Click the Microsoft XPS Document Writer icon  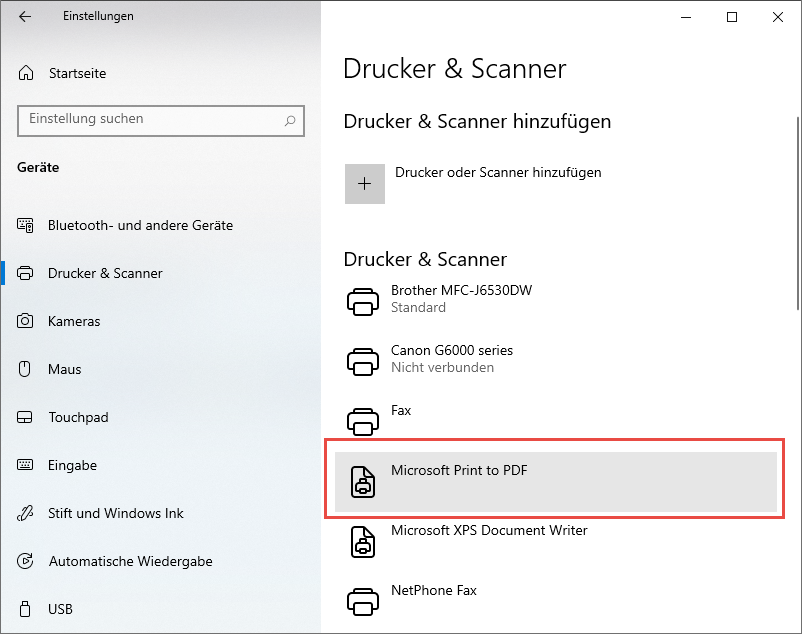coord(361,541)
